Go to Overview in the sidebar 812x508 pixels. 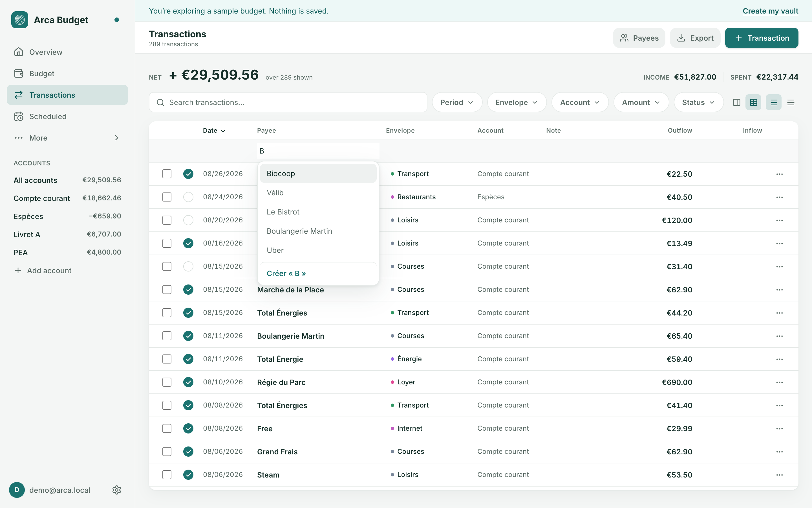(67, 52)
